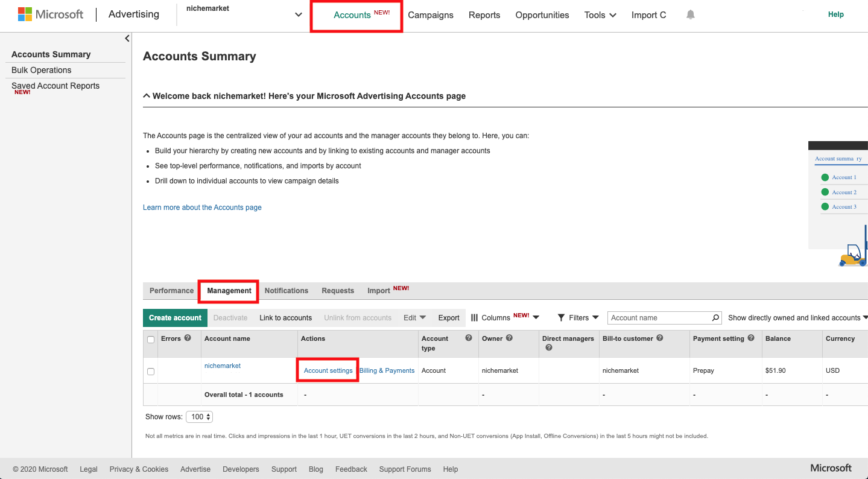Viewport: 868px width, 479px height.
Task: Switch to the Management tab
Action: click(x=229, y=291)
